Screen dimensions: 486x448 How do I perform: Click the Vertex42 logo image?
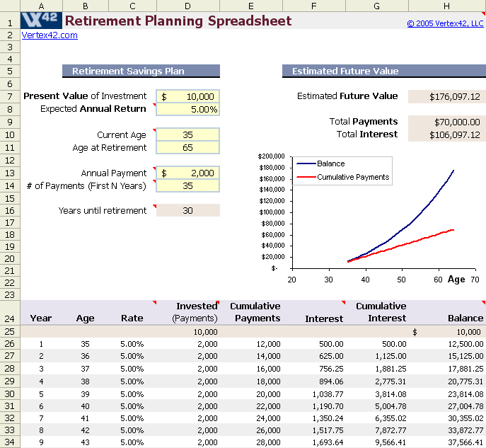click(x=41, y=21)
